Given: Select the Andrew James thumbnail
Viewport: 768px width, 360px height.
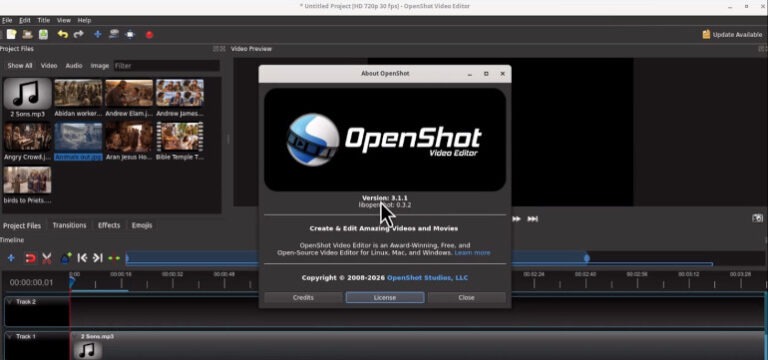Looking at the screenshot, I should click(x=180, y=93).
